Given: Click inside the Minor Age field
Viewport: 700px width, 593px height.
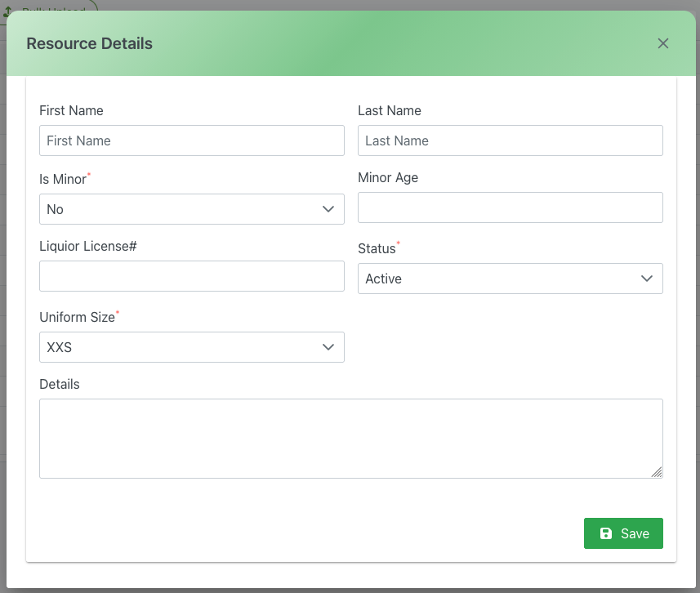Looking at the screenshot, I should coord(510,207).
